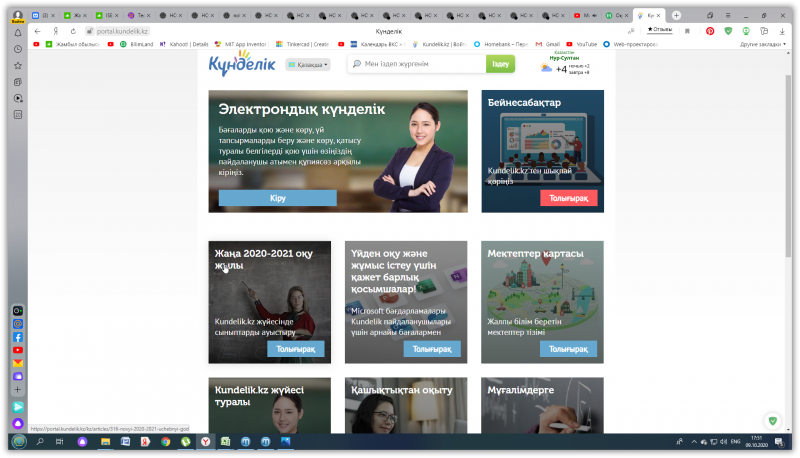Viewport: 800px width, 458px height.
Task: Open Facebook from the sidebar
Action: 18,337
